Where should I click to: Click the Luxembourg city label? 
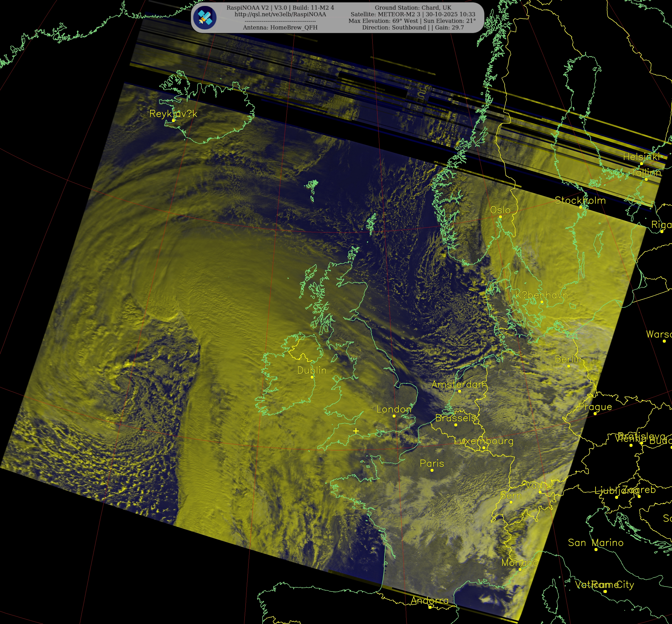pyautogui.click(x=483, y=441)
